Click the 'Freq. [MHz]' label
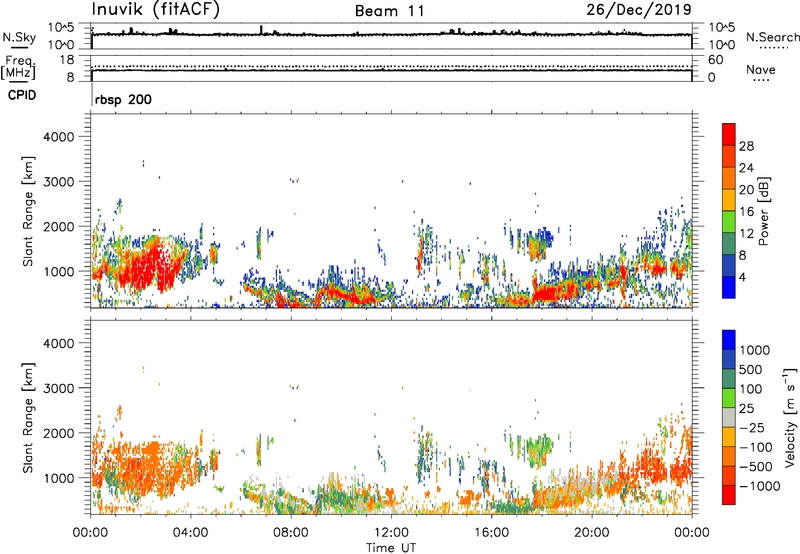The width and height of the screenshot is (800, 554). [18, 67]
